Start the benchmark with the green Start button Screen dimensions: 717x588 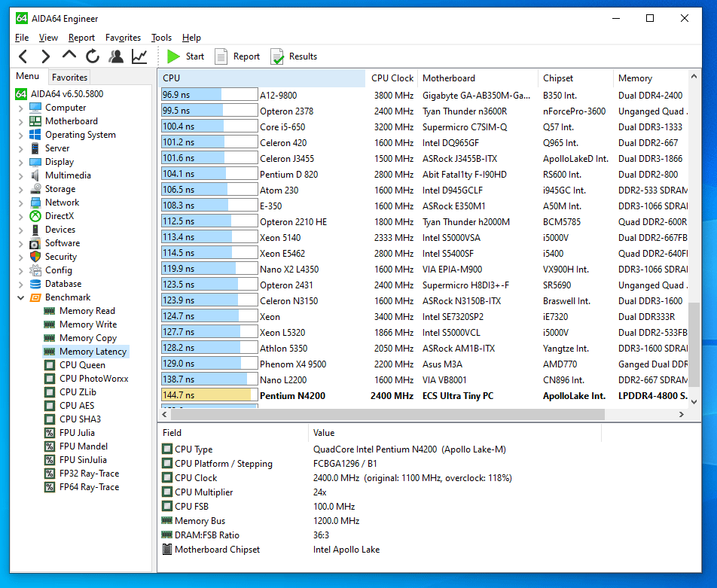[185, 56]
